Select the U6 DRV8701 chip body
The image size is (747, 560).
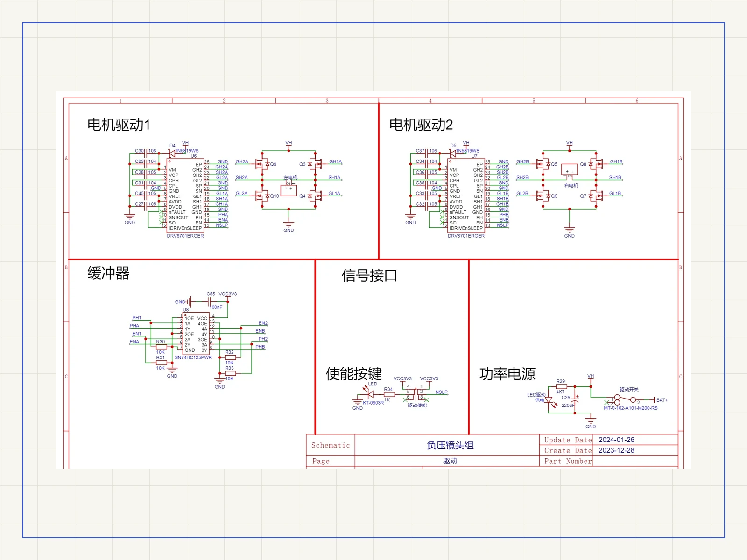[x=185, y=196]
